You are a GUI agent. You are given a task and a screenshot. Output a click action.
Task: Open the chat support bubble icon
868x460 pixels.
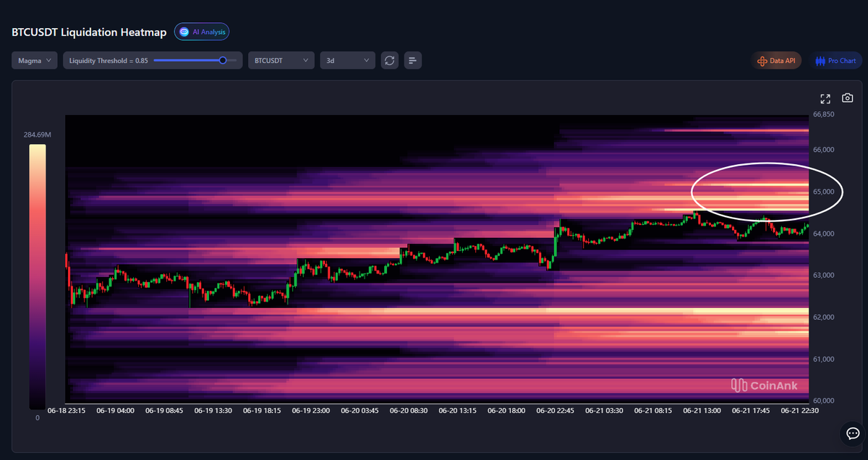pos(852,433)
